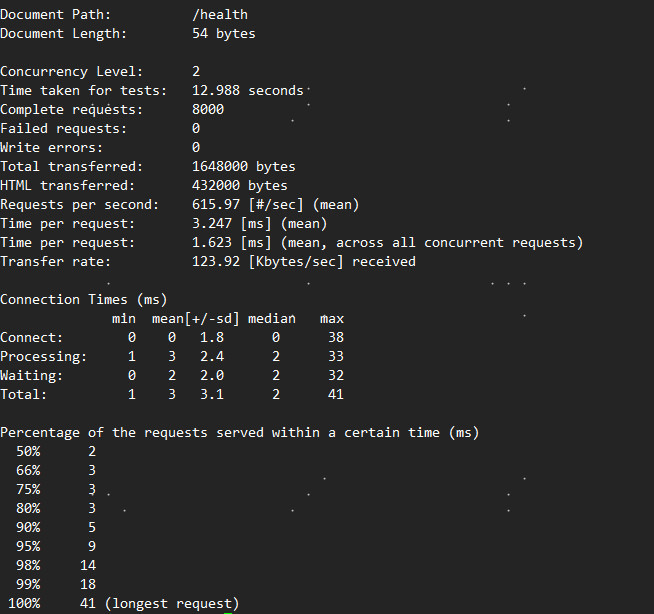
Task: Click the 1648000 bytes total transferred value
Action: tap(243, 167)
